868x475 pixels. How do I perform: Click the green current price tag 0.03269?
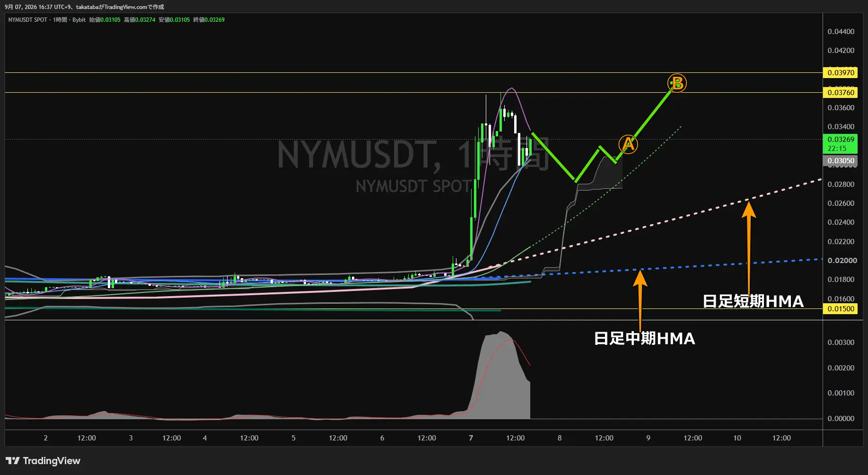[841, 144]
